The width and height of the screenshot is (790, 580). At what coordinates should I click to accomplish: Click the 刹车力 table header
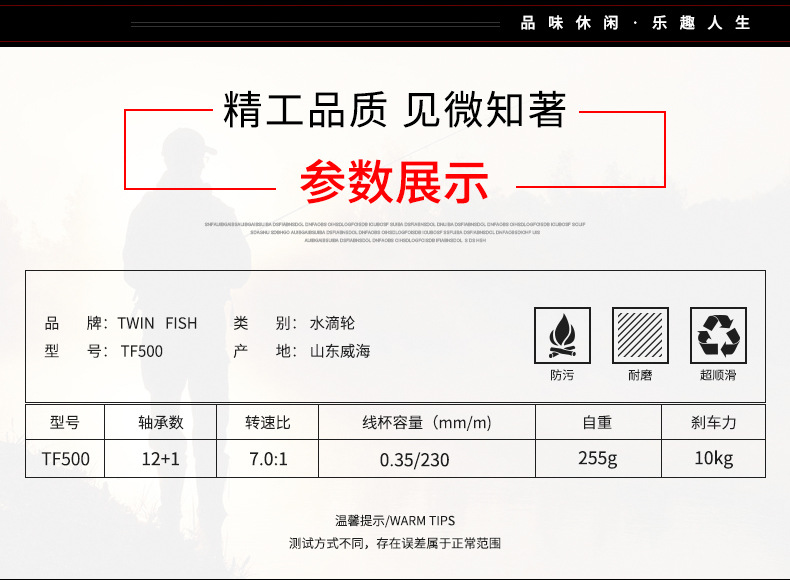coord(713,422)
